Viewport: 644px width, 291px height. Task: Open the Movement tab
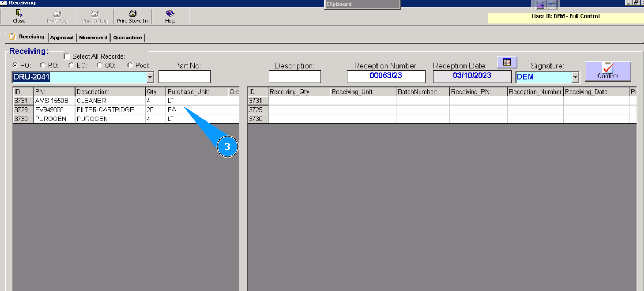coord(93,37)
